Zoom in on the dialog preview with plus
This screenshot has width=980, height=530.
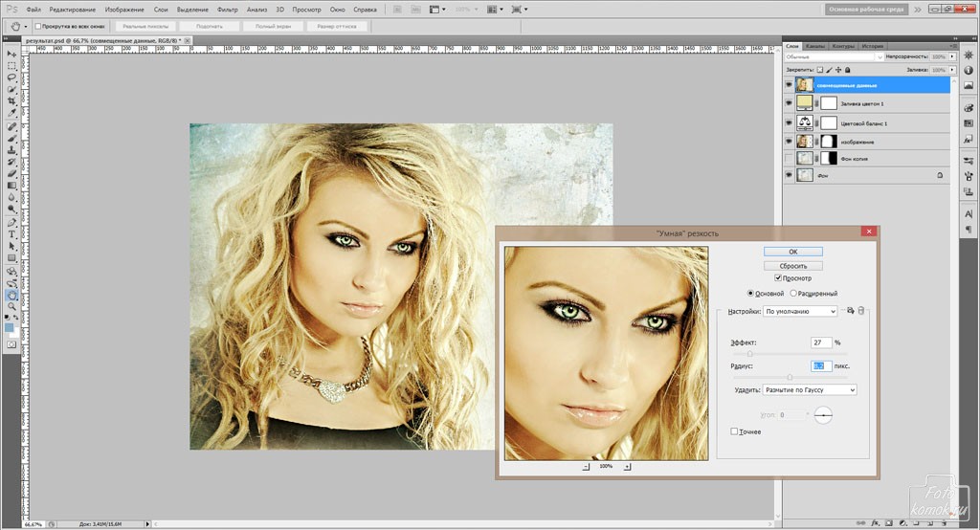[x=627, y=466]
